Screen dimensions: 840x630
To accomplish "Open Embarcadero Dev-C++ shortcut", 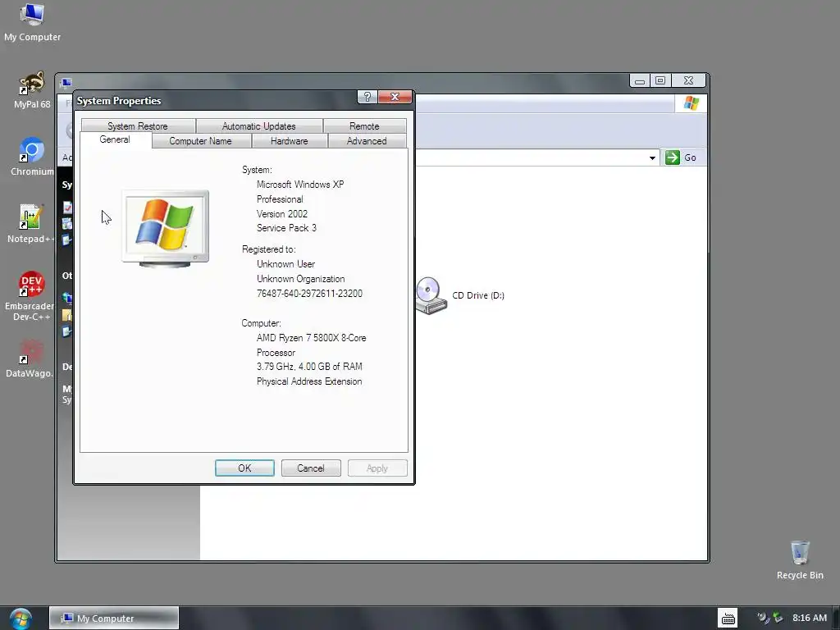I will 30,295.
